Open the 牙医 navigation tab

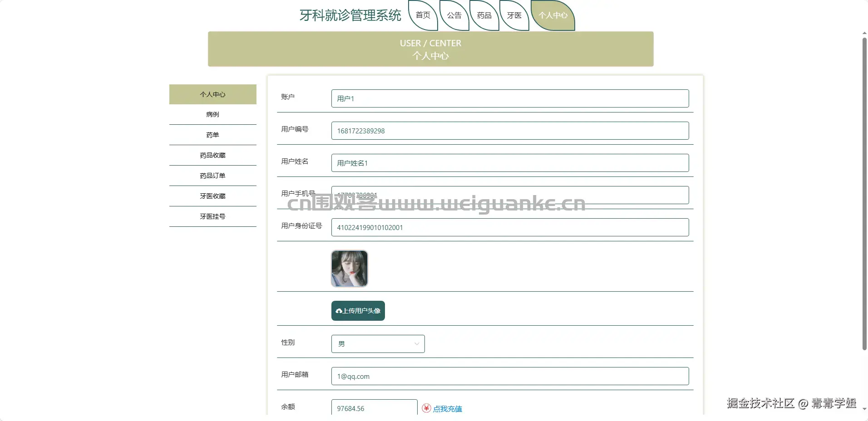coord(514,15)
